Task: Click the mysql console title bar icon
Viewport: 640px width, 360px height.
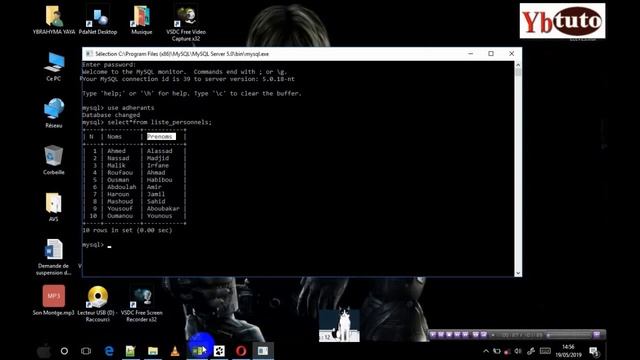Action: (x=89, y=54)
